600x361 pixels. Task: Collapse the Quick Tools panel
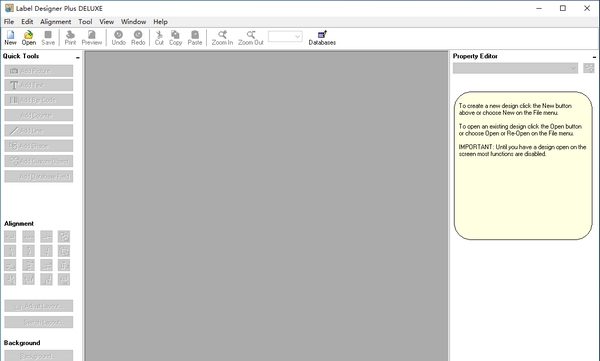tap(78, 57)
